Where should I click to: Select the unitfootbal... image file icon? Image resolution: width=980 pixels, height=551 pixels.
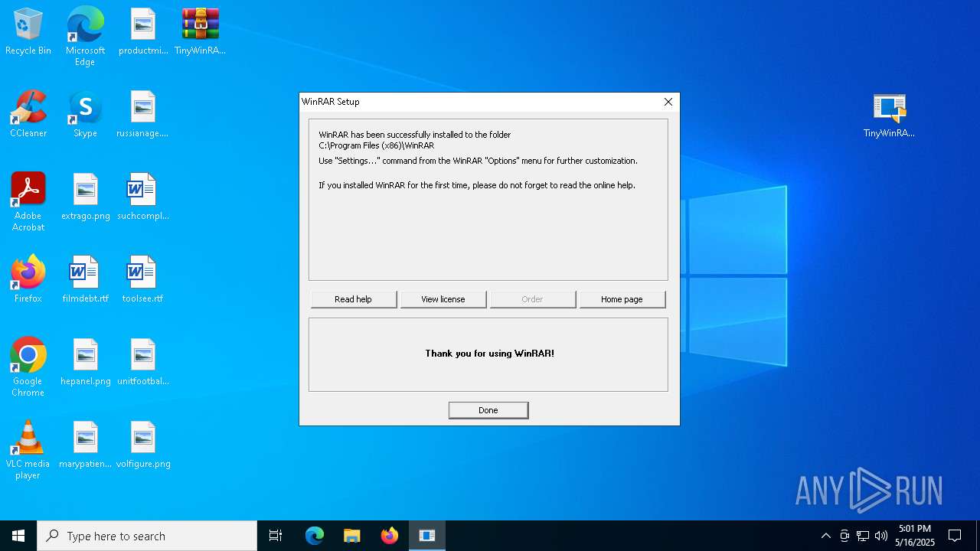tap(143, 363)
